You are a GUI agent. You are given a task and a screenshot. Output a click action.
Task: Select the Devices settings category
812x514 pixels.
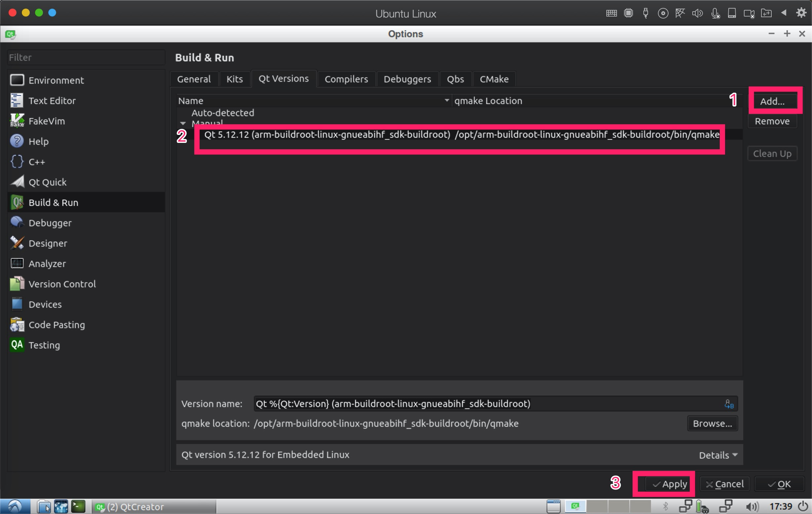[86, 304]
